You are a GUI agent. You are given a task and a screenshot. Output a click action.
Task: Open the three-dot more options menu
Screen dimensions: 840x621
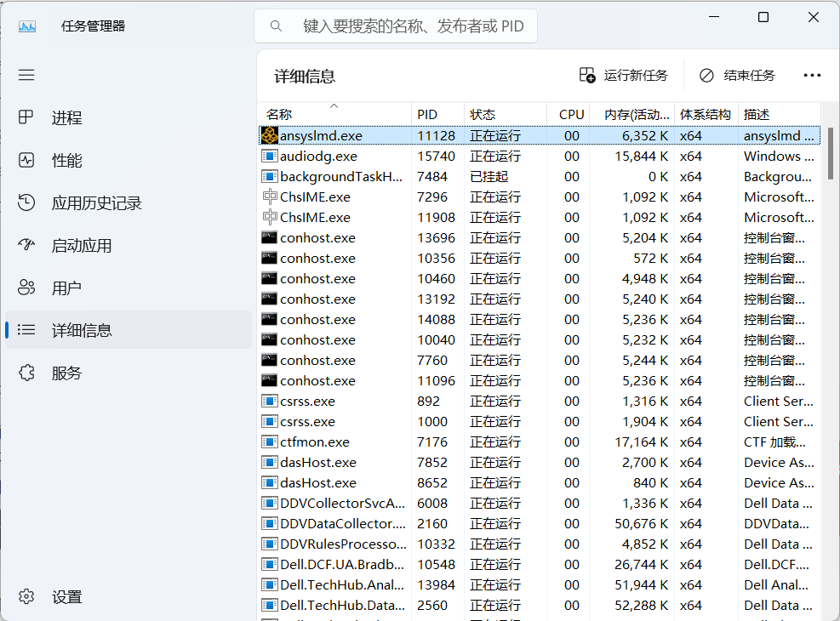[x=812, y=76]
